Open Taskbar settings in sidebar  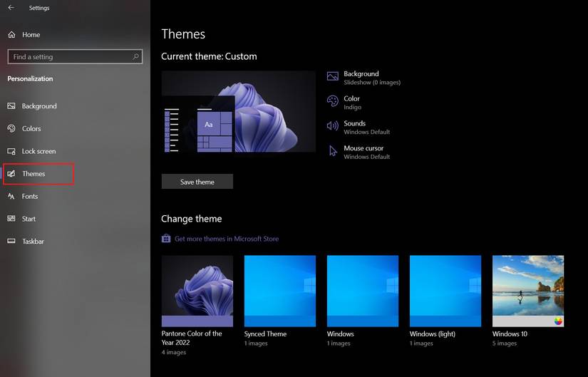coord(33,242)
